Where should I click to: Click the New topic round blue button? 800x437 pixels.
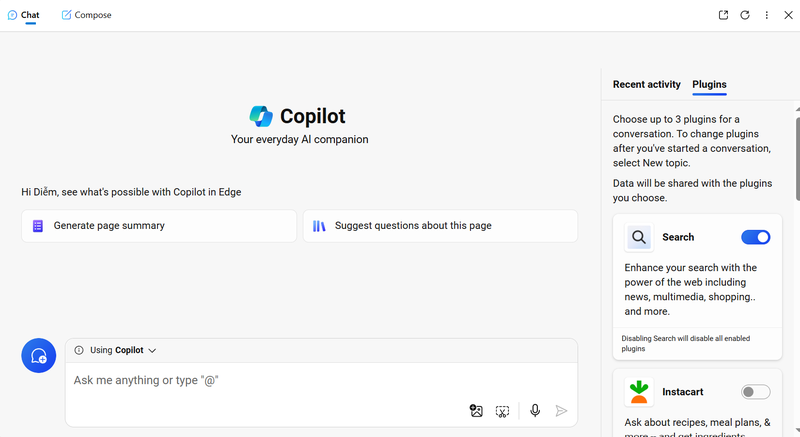pos(39,355)
